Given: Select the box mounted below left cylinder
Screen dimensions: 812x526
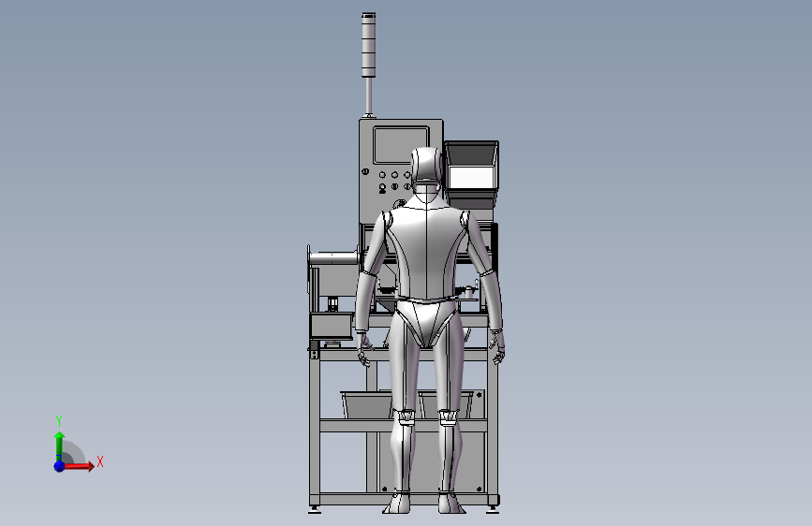Looking at the screenshot, I should click(332, 327).
